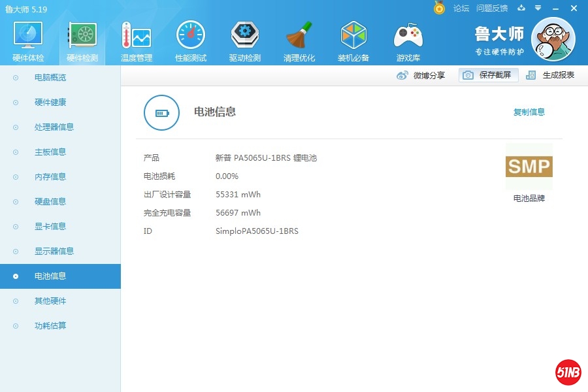Open the 驱动检测 driver detection icon
The width and height of the screenshot is (588, 392).
coord(245,36)
